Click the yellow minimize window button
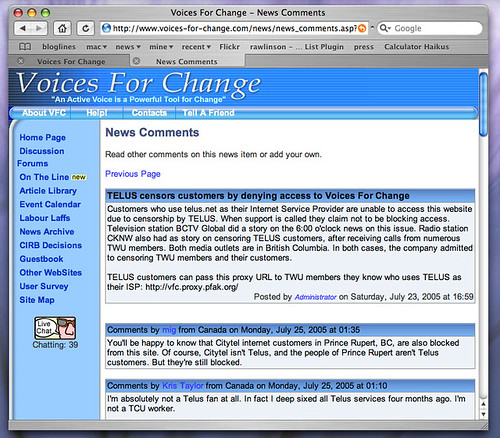This screenshot has width=500, height=438. point(32,13)
